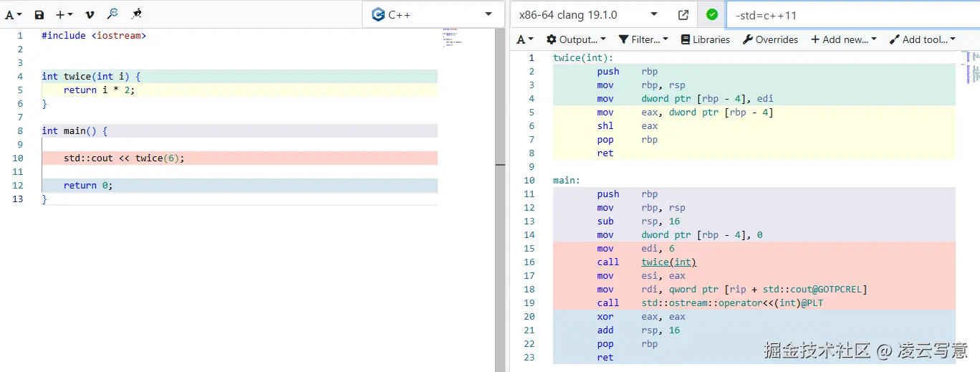Toggle Vim mode with the V icon

[90, 14]
